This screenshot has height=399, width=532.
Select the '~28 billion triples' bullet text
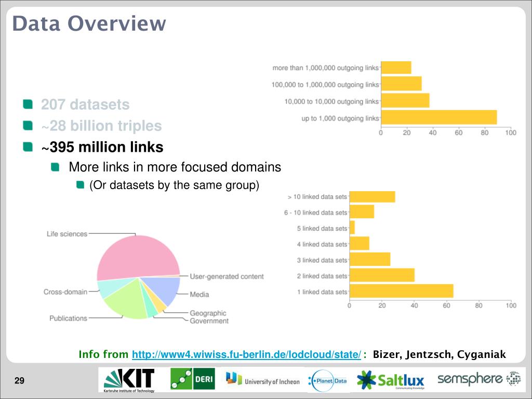pyautogui.click(x=101, y=126)
